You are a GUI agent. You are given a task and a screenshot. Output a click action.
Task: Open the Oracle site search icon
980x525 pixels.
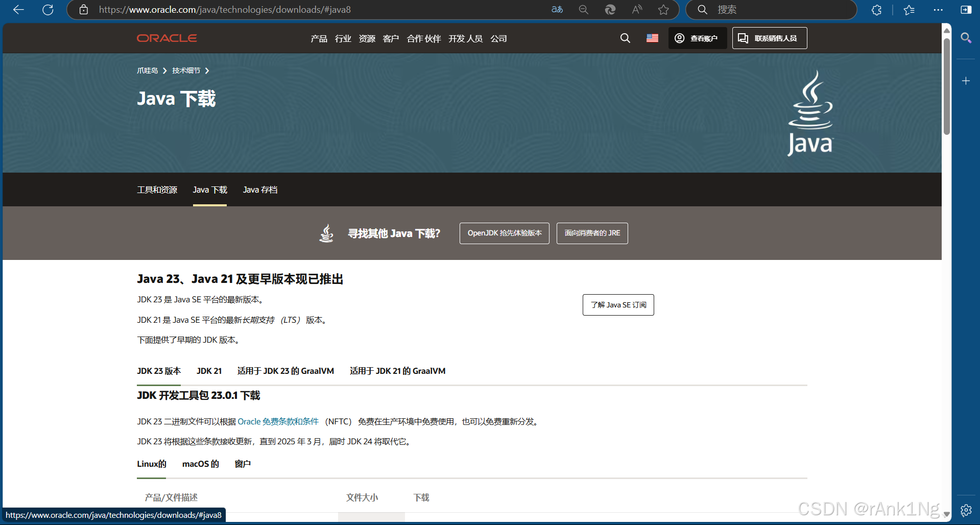[625, 38]
